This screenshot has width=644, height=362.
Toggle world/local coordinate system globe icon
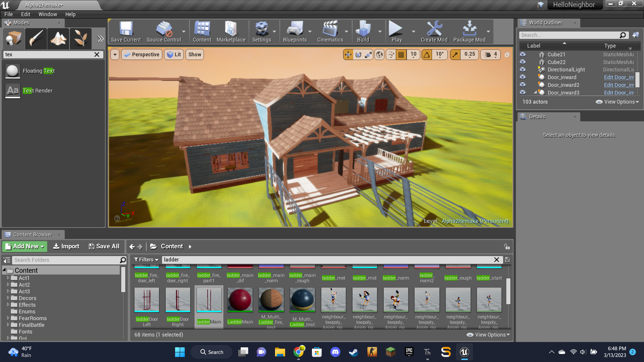pos(379,55)
